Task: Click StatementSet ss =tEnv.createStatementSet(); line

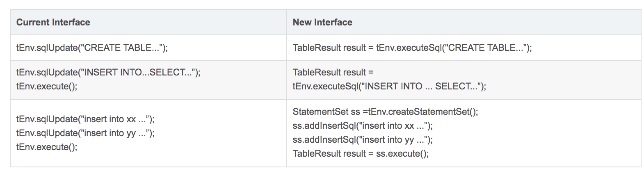Action: [385, 112]
